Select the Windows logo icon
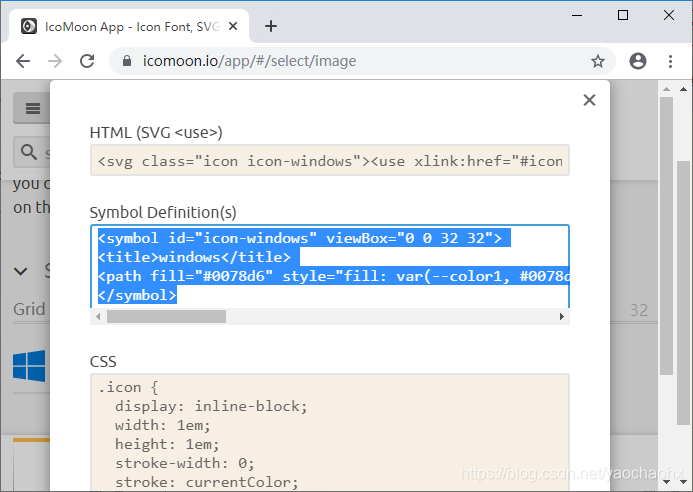This screenshot has width=693, height=492. [x=29, y=366]
